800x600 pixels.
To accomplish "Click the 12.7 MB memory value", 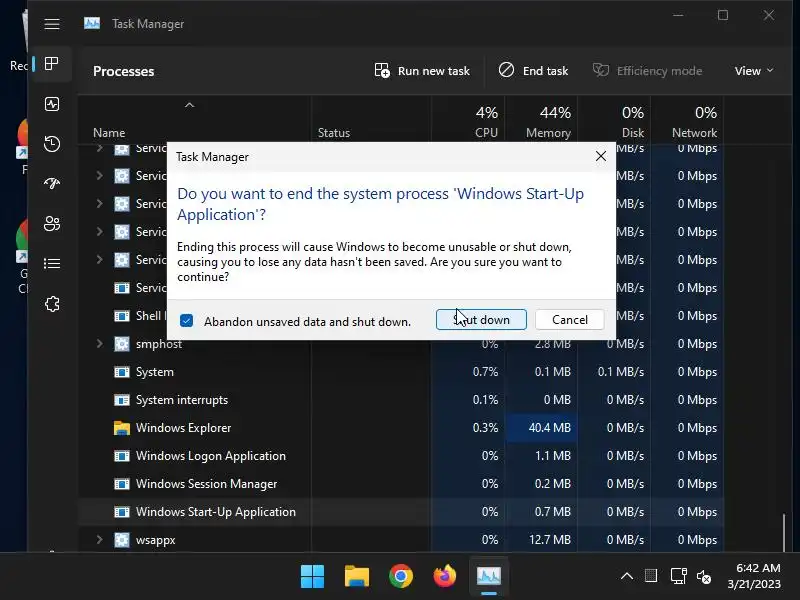I will (549, 540).
